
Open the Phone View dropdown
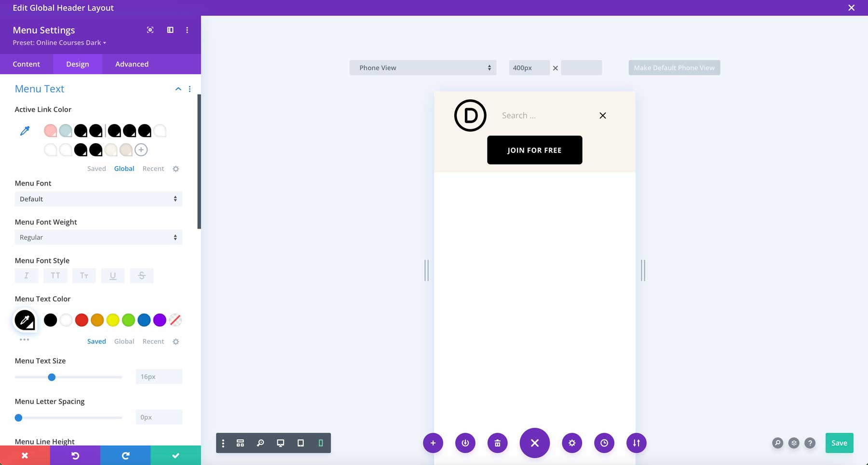coord(422,68)
